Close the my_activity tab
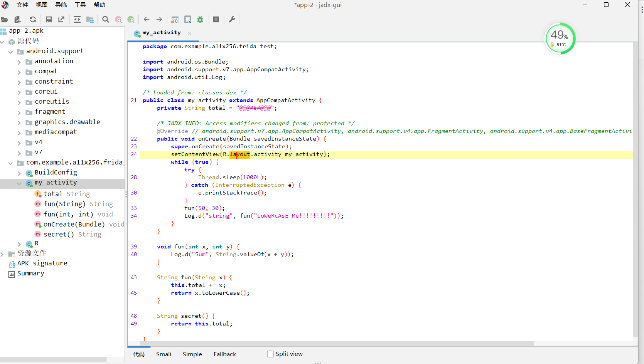 click(x=189, y=34)
